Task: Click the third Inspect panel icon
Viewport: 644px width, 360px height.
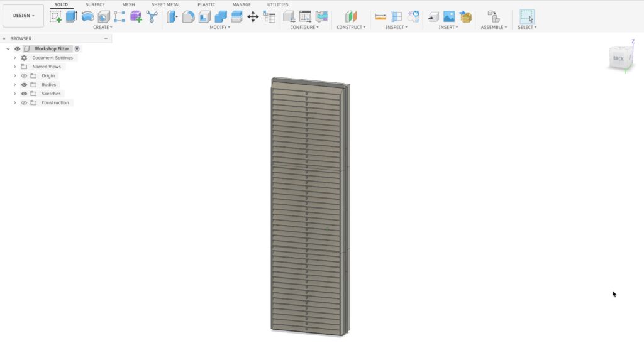Action: pyautogui.click(x=413, y=17)
